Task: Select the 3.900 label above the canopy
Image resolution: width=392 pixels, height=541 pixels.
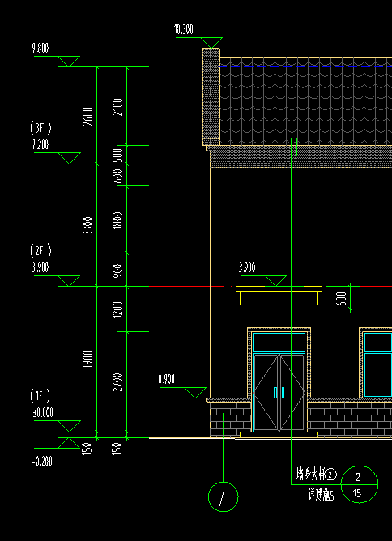Action: pyautogui.click(x=247, y=267)
